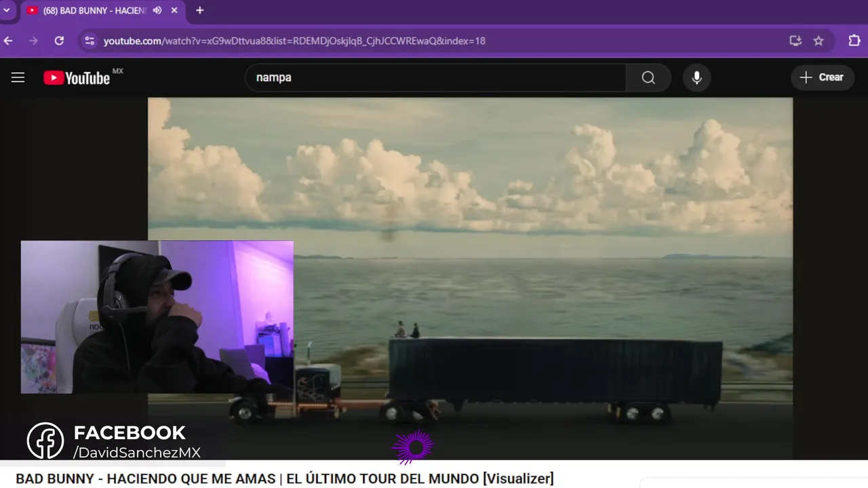
Task: Select the YouTube URL in address bar
Action: pos(294,41)
